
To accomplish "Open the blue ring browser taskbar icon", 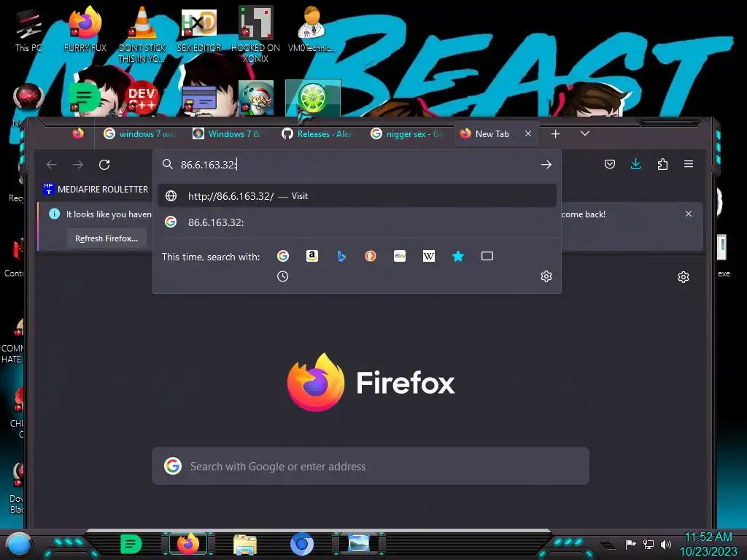I will point(302,544).
